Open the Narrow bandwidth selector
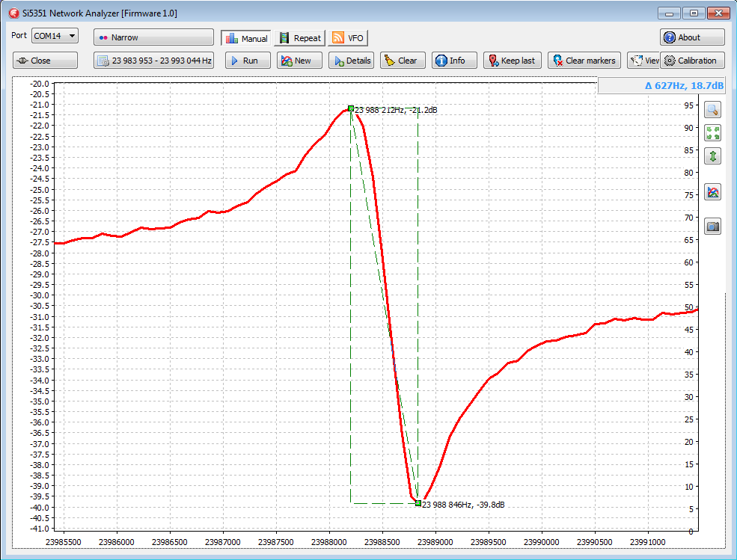Viewport: 737px width, 560px height. pyautogui.click(x=153, y=37)
